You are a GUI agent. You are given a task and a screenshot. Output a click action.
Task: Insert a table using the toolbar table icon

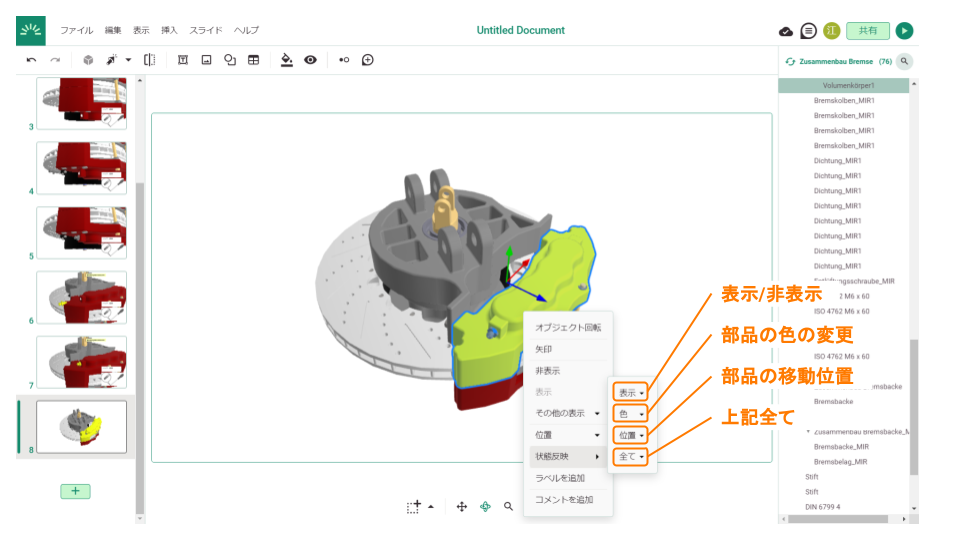254,60
